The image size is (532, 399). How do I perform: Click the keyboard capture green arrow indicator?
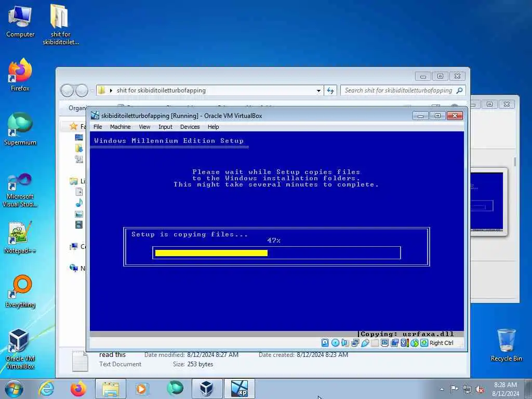pos(424,343)
